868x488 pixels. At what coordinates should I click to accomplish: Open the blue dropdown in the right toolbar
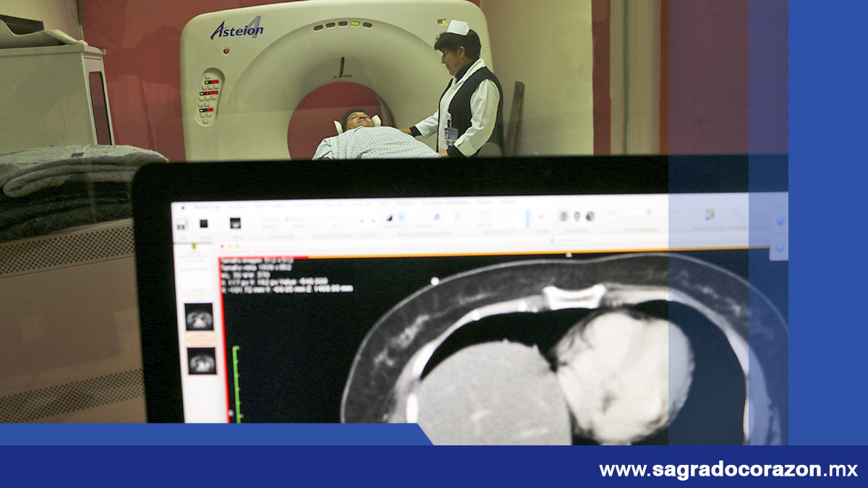[648, 212]
